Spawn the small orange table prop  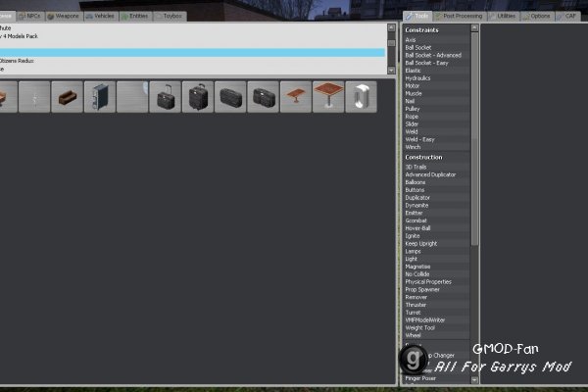(296, 97)
